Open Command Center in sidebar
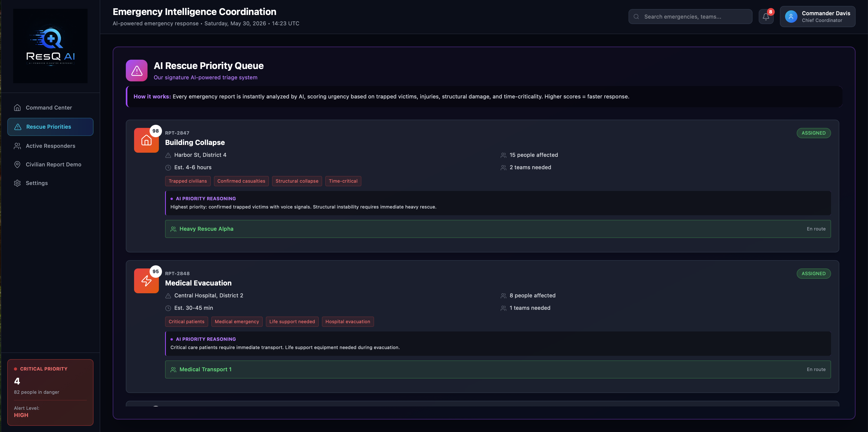The image size is (868, 432). [50, 107]
